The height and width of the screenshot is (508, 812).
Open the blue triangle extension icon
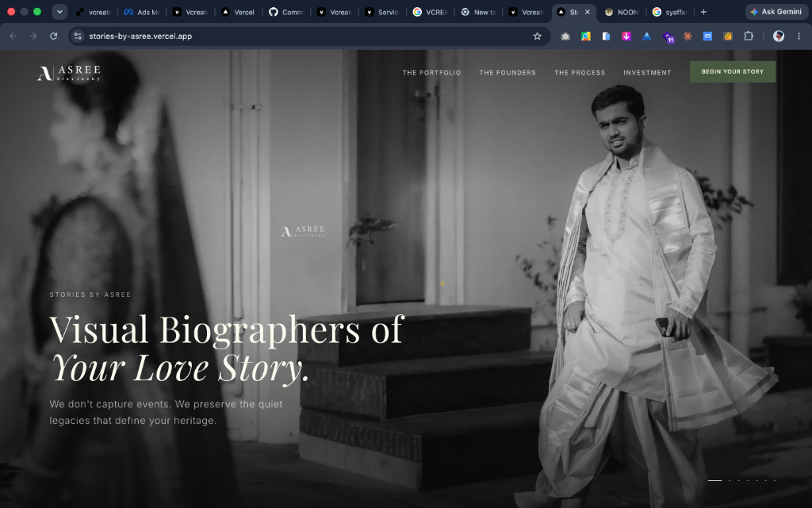click(x=647, y=37)
